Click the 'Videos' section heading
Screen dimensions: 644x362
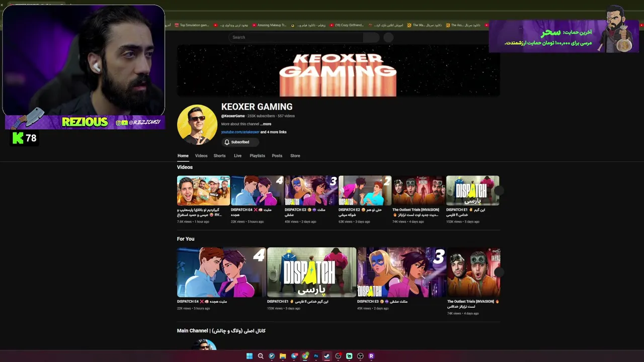tap(185, 167)
